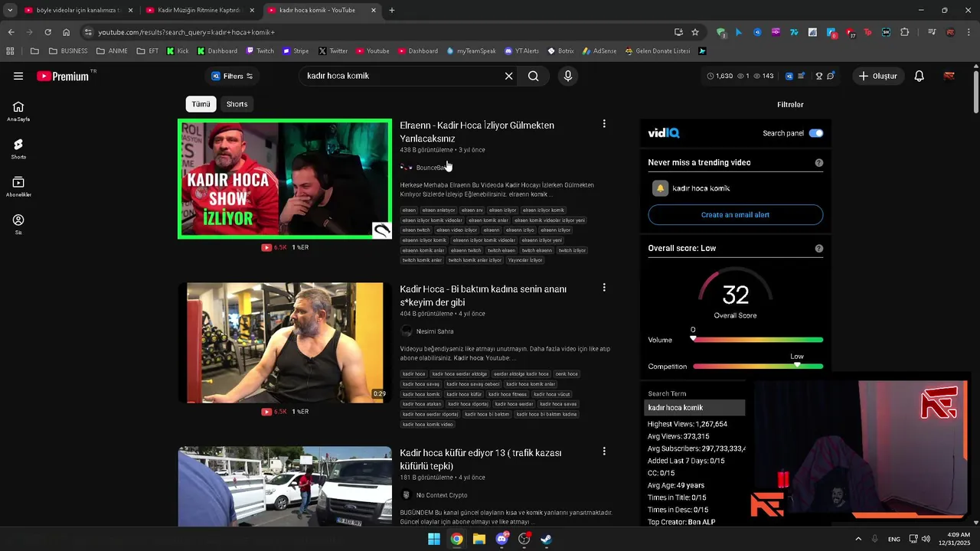Open Abonelikler in the sidebar
Screen dimensions: 980x551
tap(18, 186)
